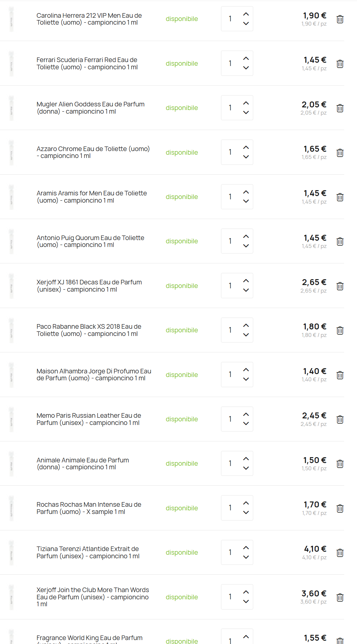
Task: Decrease Maison Alhambra Jorge Di Profumo quantity
Action: pyautogui.click(x=246, y=379)
